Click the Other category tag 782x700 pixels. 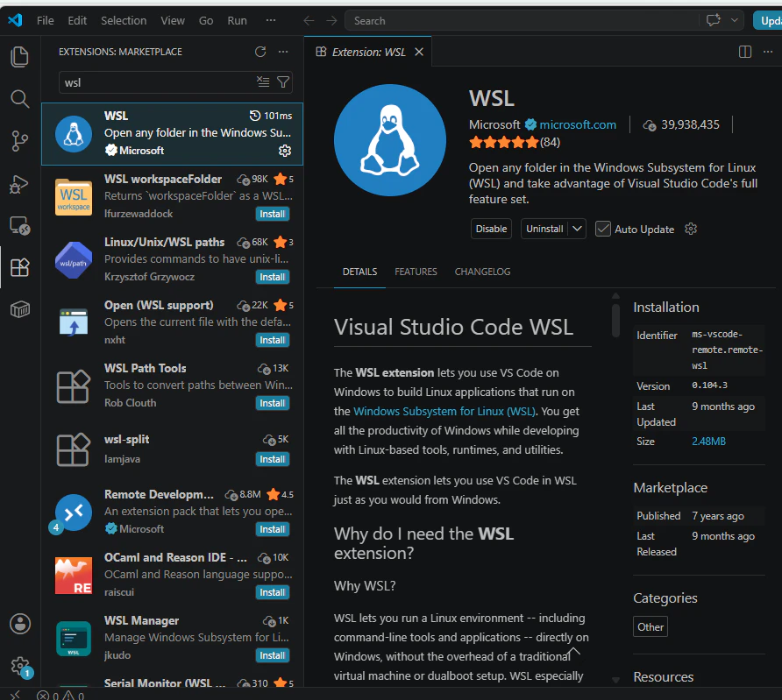650,627
